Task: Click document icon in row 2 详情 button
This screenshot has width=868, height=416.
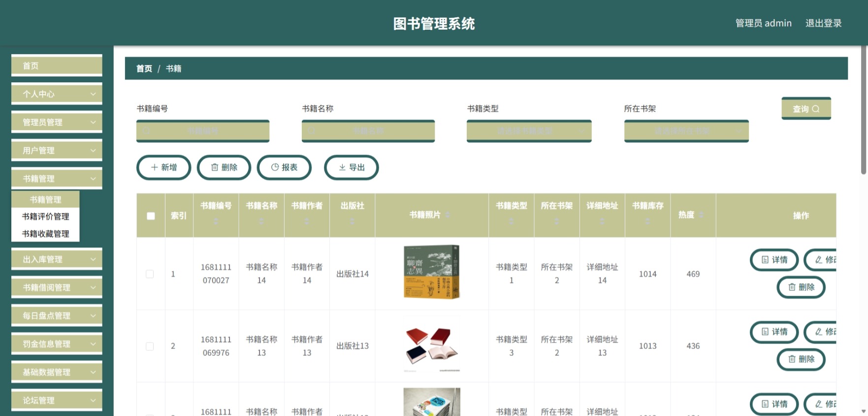Action: pyautogui.click(x=765, y=332)
